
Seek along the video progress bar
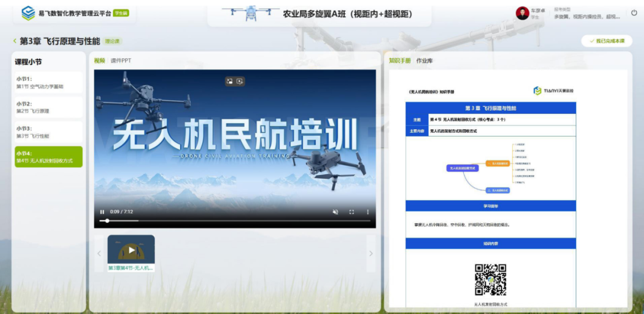[235, 221]
